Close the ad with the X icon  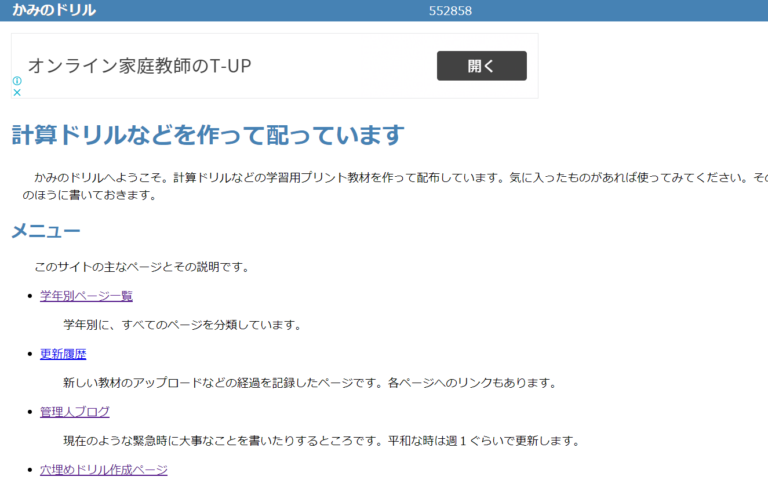(x=17, y=92)
